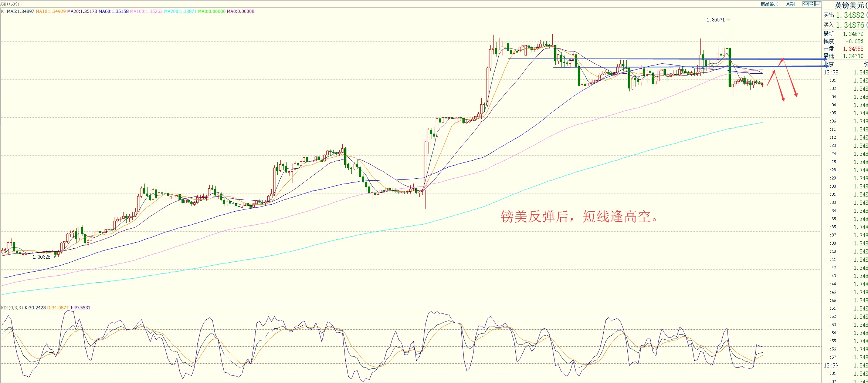Click the KDJ(9,3,3) indicator name
The height and width of the screenshot is (383, 868).
click(x=12, y=308)
